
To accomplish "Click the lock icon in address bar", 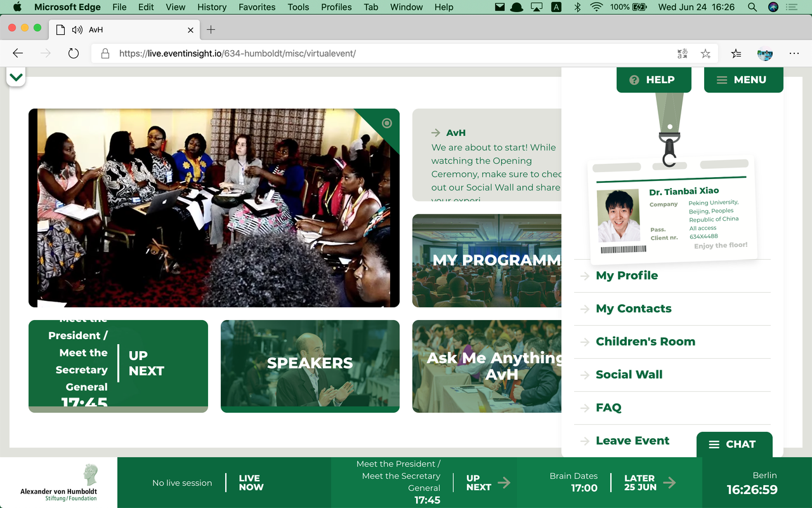I will point(105,54).
